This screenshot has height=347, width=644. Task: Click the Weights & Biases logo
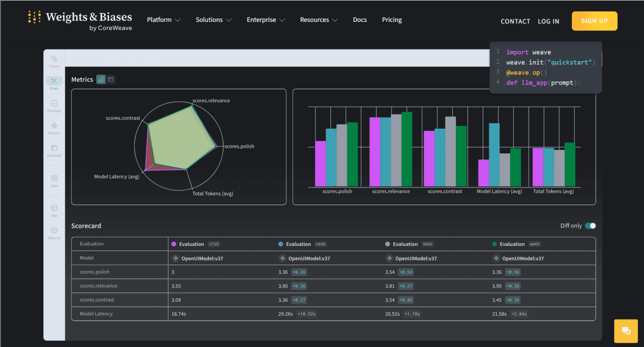(80, 20)
